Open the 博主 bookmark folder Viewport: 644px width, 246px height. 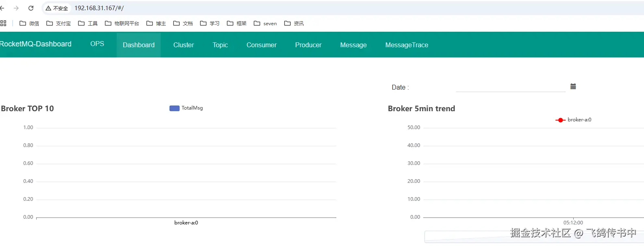[156, 23]
